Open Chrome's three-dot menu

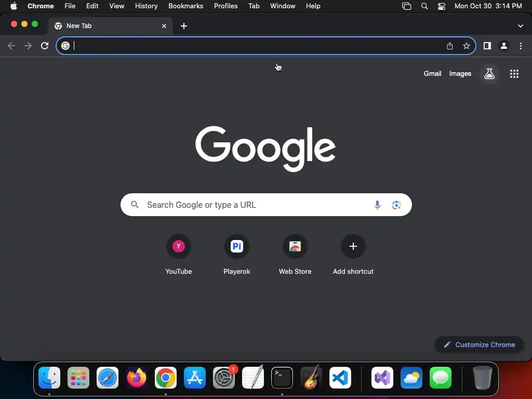(x=521, y=46)
